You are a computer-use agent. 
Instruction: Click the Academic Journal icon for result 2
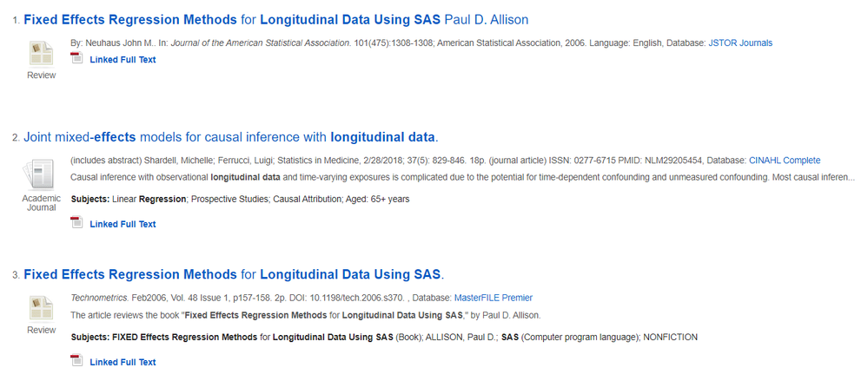coord(41,175)
